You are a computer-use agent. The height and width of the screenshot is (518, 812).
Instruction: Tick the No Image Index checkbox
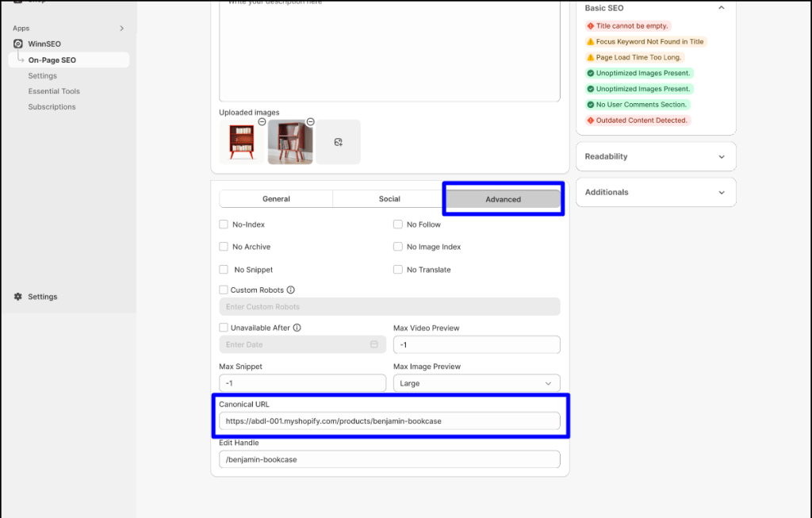coord(398,247)
